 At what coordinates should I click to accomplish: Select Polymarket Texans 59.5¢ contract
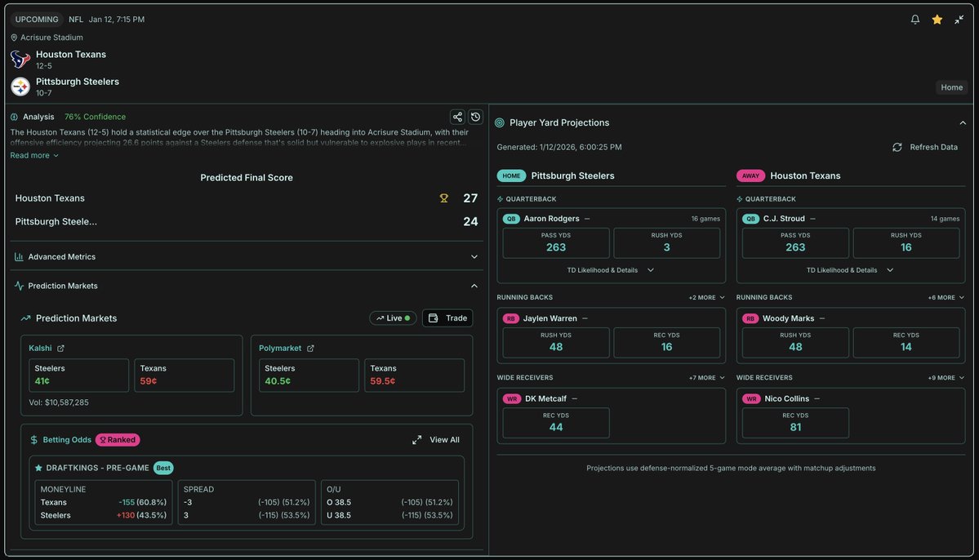coord(415,376)
